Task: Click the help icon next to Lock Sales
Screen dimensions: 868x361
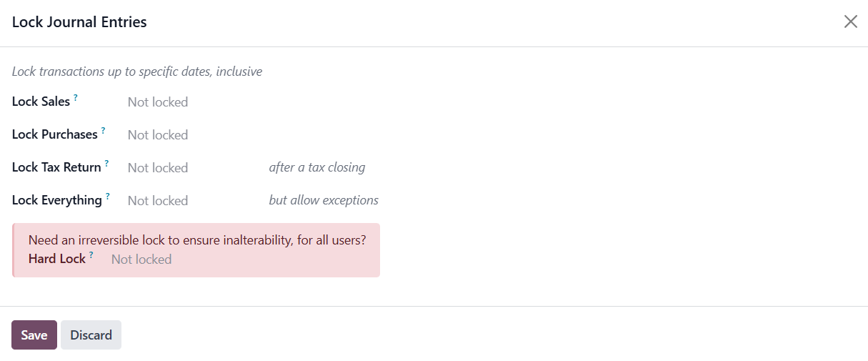Action: [x=76, y=98]
